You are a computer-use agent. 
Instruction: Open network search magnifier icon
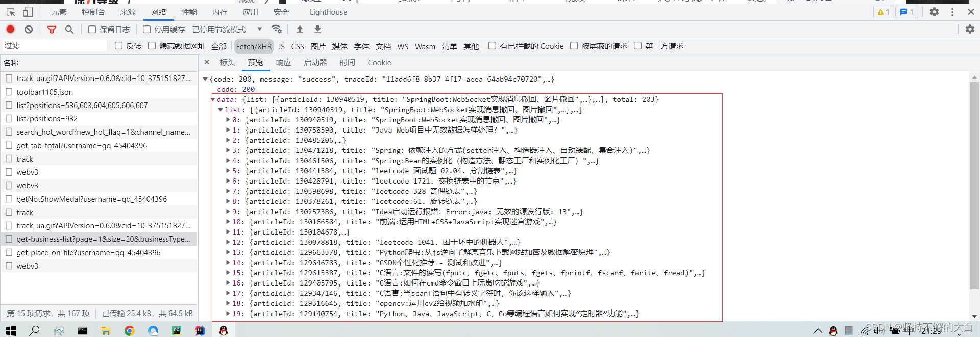(x=69, y=30)
